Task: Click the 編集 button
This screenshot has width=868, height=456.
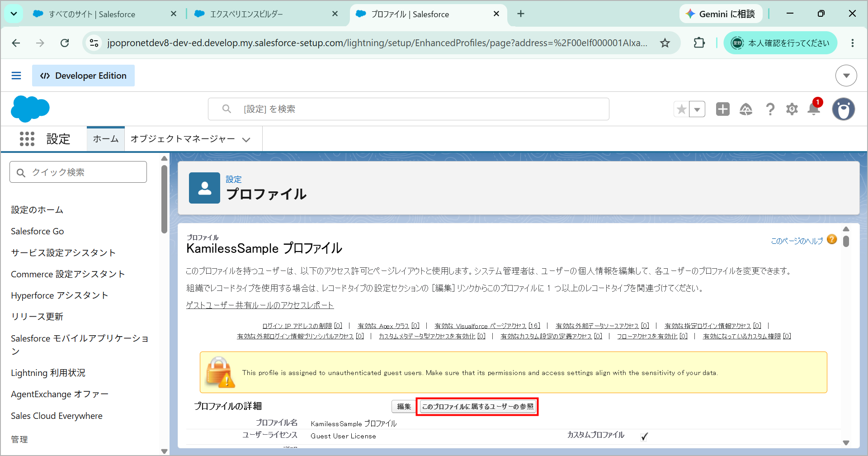Action: click(404, 407)
